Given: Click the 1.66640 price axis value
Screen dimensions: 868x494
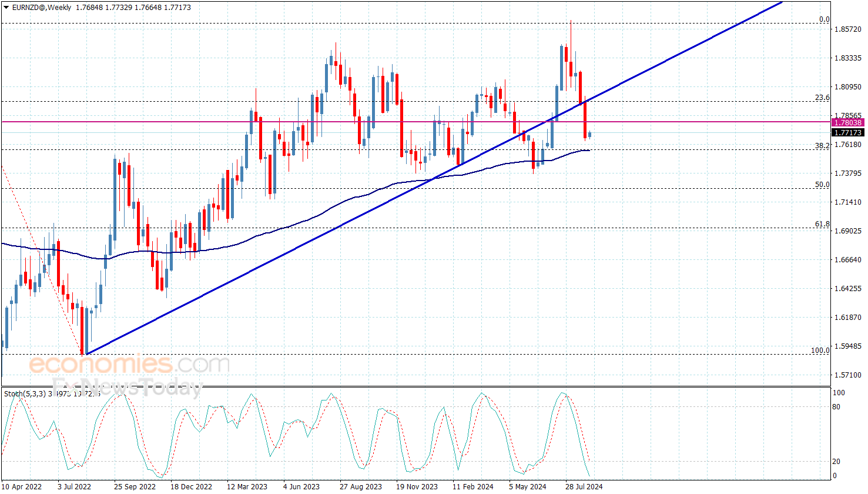Looking at the screenshot, I should [848, 260].
